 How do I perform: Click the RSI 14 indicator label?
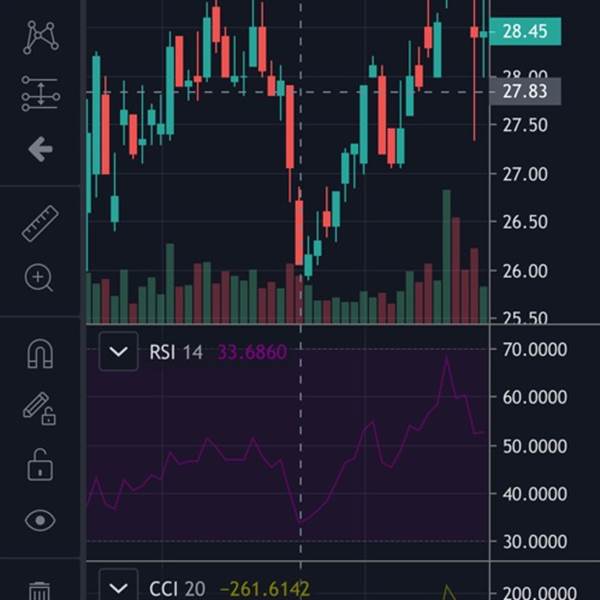[176, 352]
